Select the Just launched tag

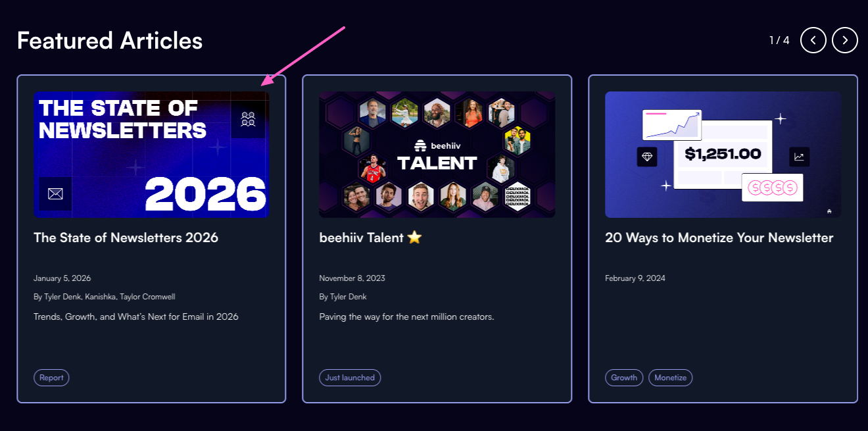350,378
